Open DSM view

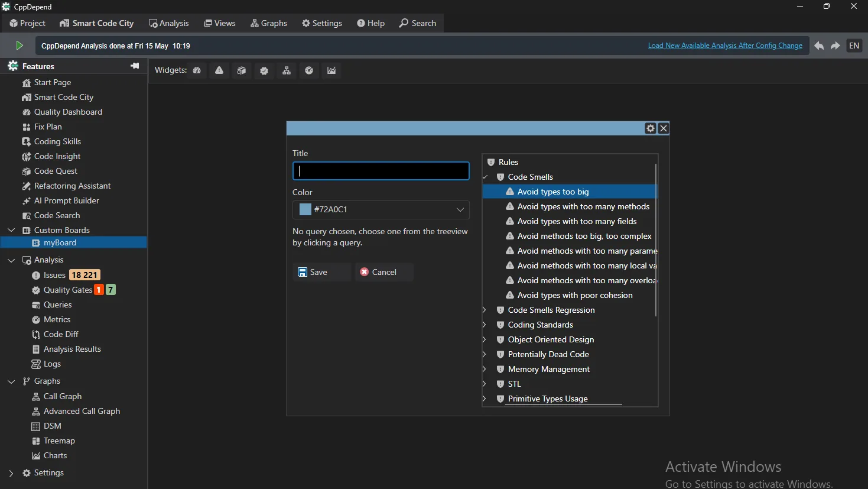[52, 426]
